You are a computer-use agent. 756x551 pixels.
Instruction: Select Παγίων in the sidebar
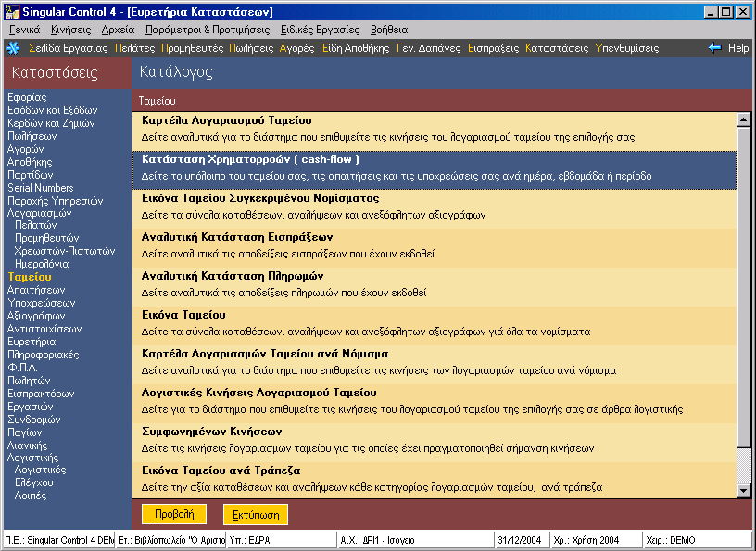[25, 432]
